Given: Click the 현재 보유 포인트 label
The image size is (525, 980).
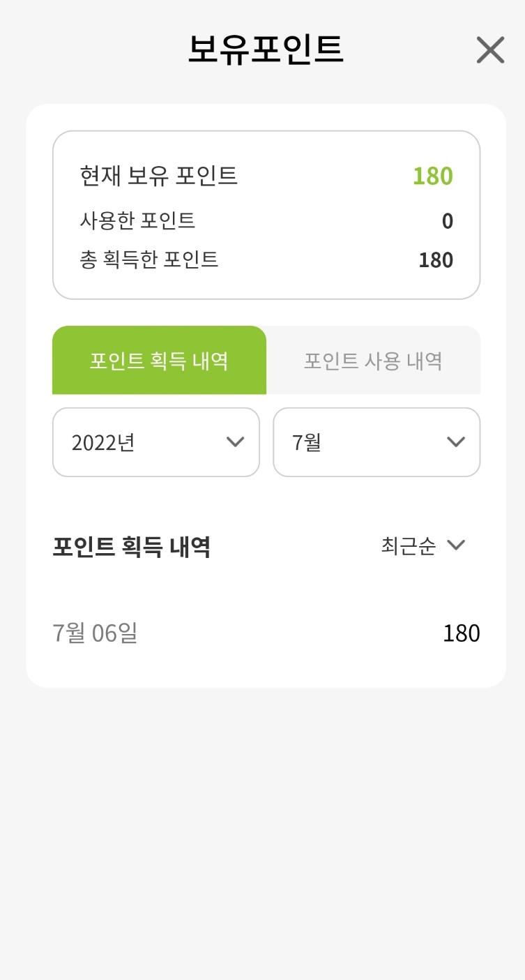Looking at the screenshot, I should tap(159, 176).
